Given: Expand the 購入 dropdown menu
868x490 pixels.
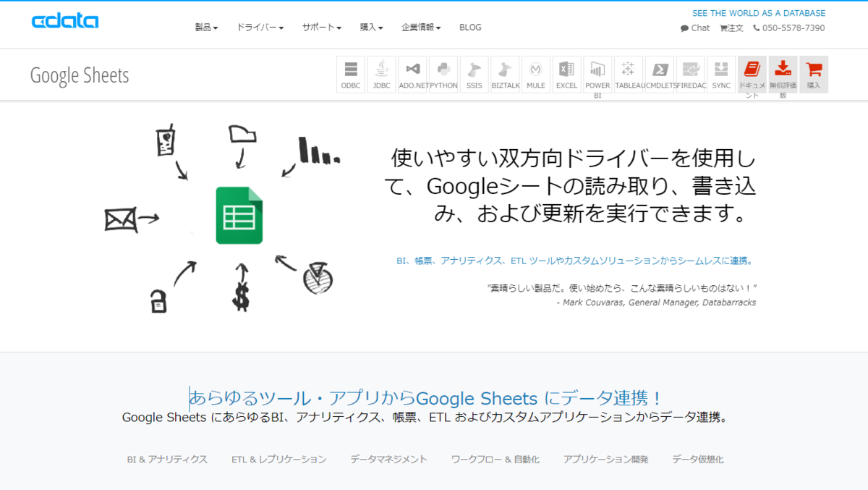Looking at the screenshot, I should coord(372,28).
